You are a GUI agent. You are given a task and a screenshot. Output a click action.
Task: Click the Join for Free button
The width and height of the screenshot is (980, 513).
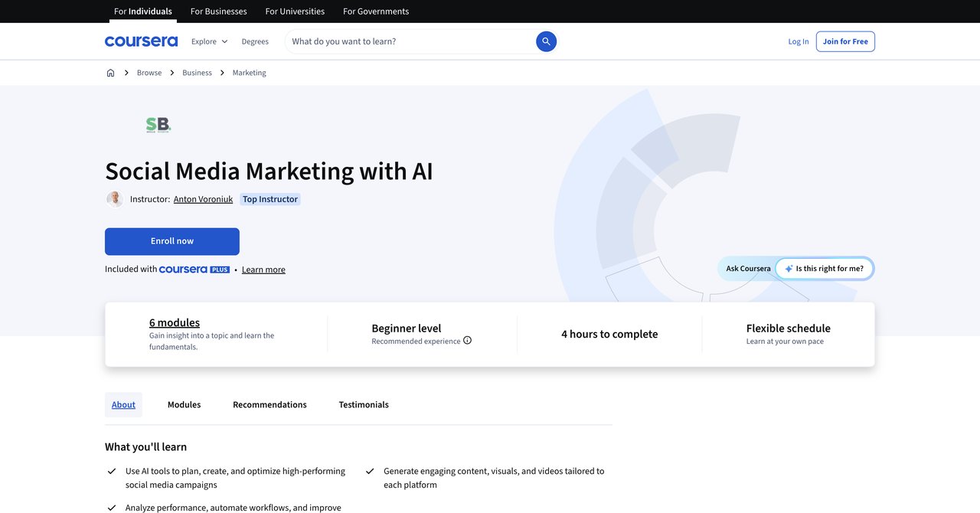tap(845, 41)
